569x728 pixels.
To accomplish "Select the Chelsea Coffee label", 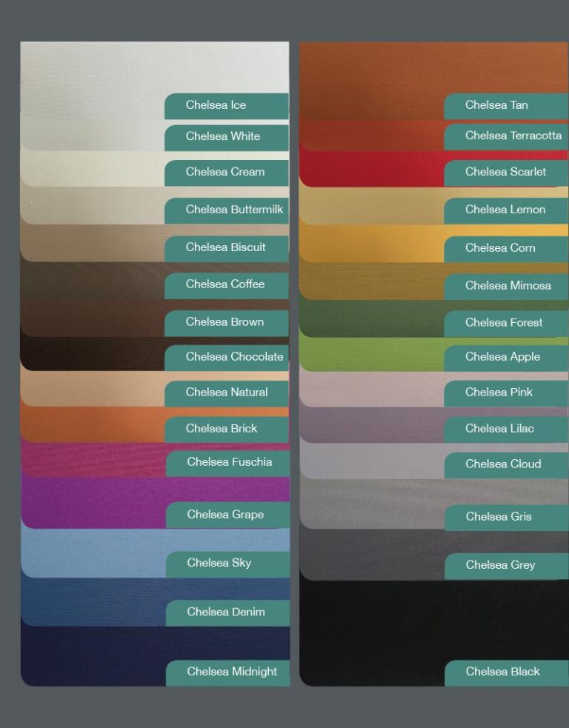I will tap(227, 285).
